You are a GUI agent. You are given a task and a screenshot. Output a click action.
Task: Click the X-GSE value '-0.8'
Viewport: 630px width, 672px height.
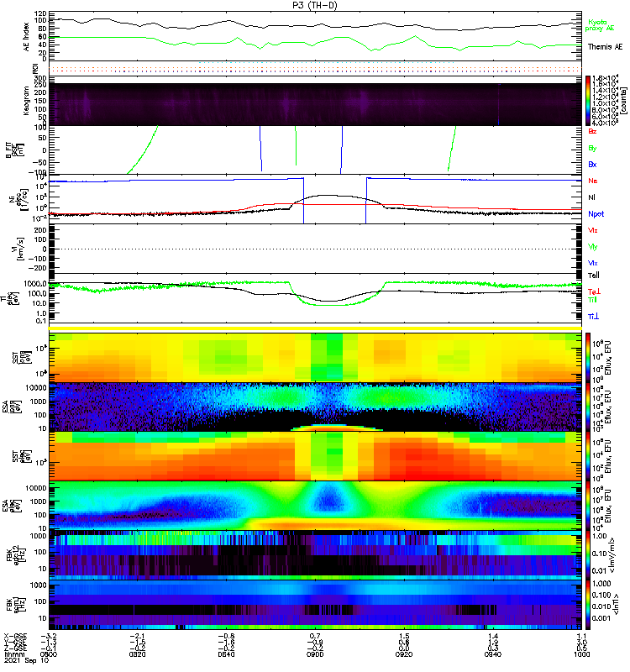[228, 637]
